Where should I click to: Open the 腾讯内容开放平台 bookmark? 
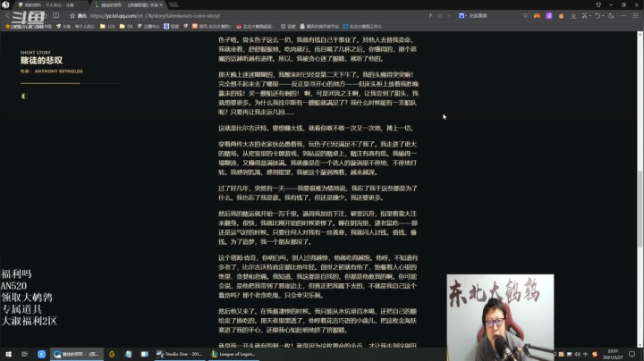[319, 26]
